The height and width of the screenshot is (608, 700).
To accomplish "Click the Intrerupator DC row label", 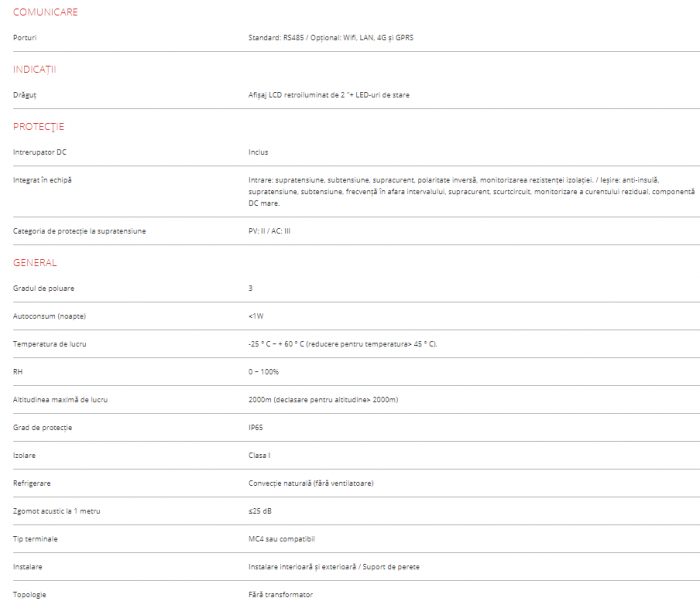I will point(41,152).
